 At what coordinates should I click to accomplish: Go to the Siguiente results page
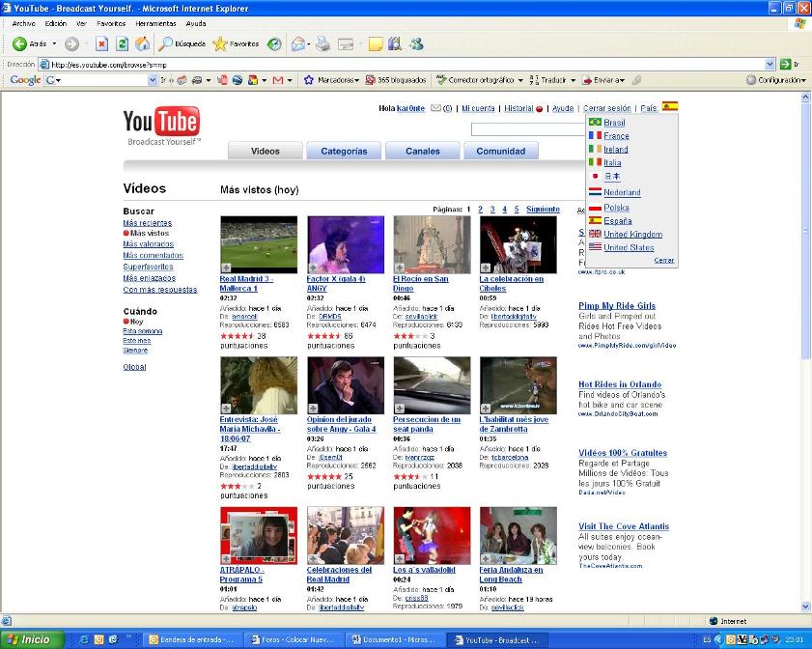[x=543, y=209]
